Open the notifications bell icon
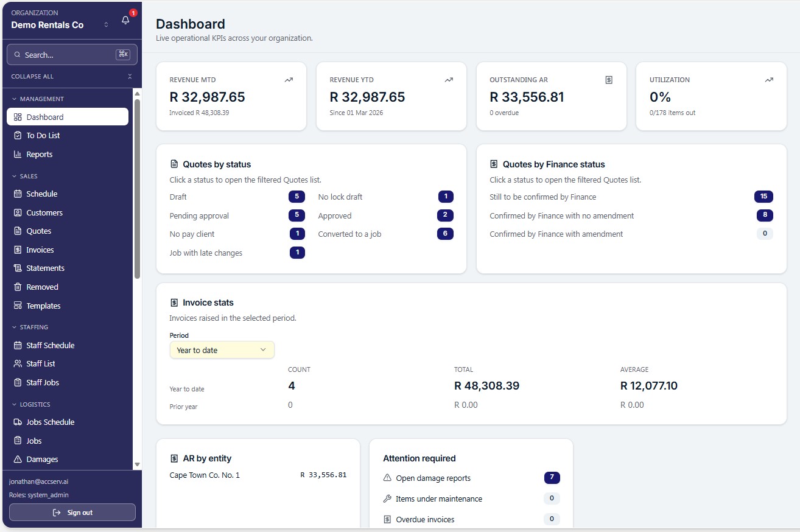 tap(125, 20)
